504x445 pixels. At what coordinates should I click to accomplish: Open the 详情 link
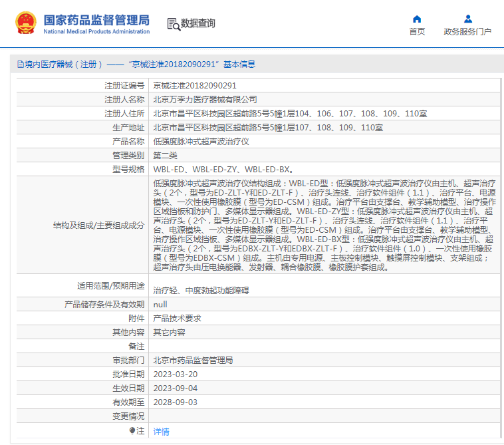pyautogui.click(x=161, y=431)
